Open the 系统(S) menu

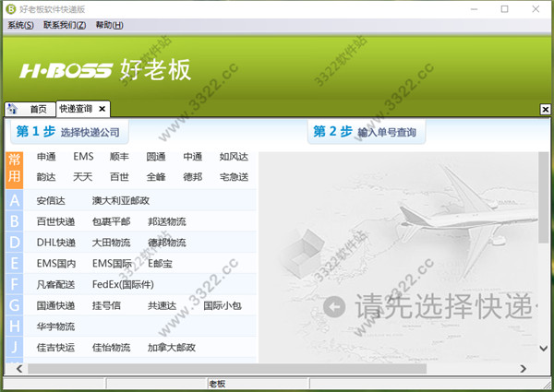[x=20, y=25]
